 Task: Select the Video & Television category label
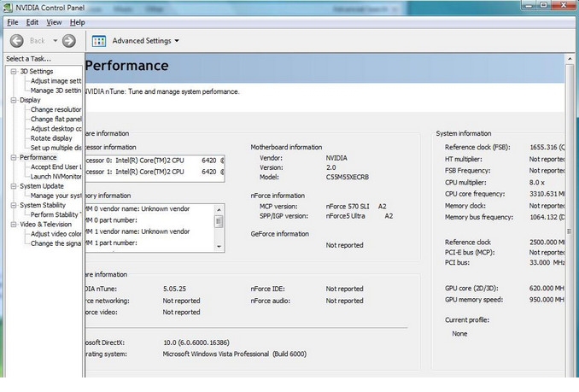(46, 224)
